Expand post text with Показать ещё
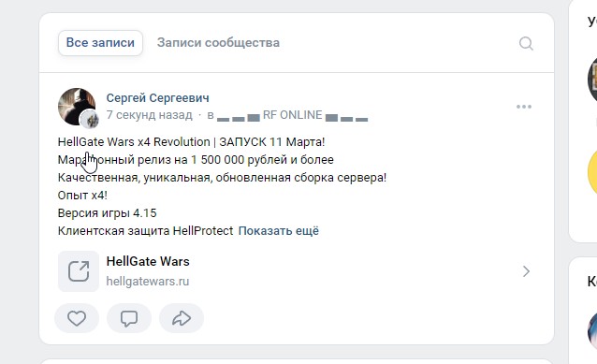The width and height of the screenshot is (597, 364). tap(279, 231)
